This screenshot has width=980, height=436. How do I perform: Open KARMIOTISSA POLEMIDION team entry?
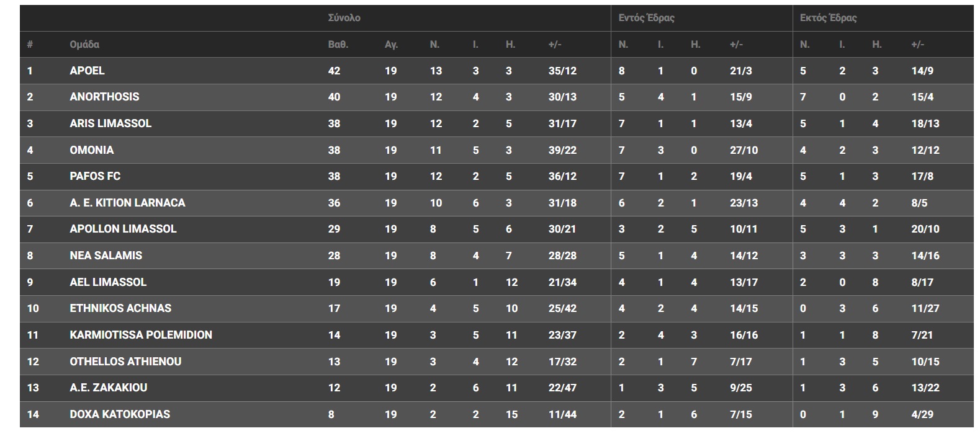[x=141, y=335]
